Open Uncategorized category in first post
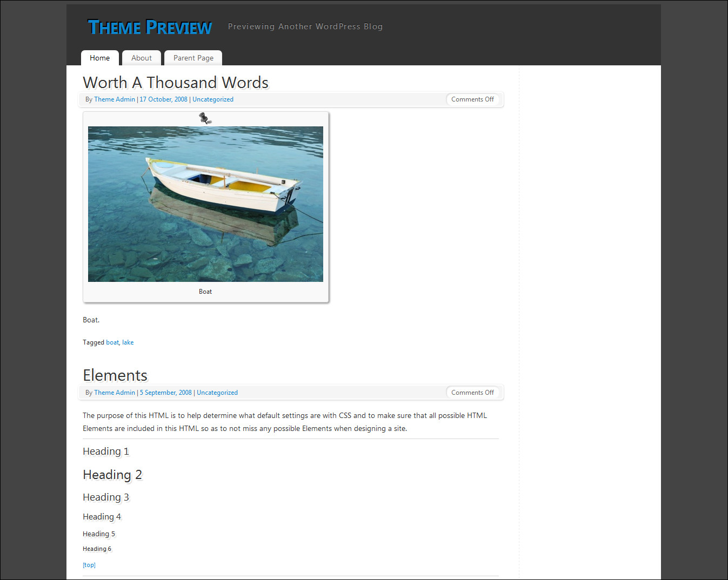 point(213,99)
